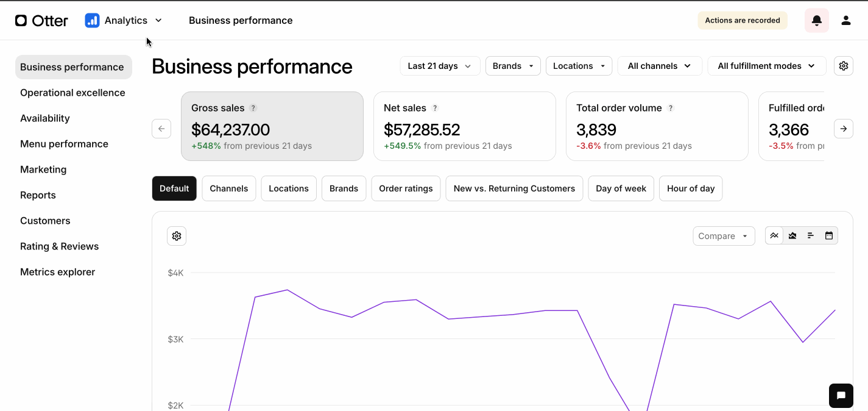Open the chart settings gear icon
The width and height of the screenshot is (868, 411).
pyautogui.click(x=177, y=236)
